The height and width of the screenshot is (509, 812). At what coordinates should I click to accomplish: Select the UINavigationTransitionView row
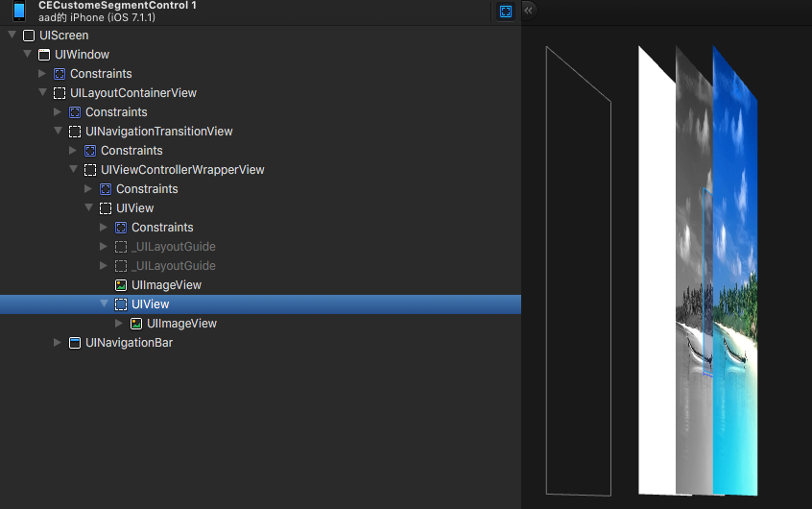(x=158, y=132)
